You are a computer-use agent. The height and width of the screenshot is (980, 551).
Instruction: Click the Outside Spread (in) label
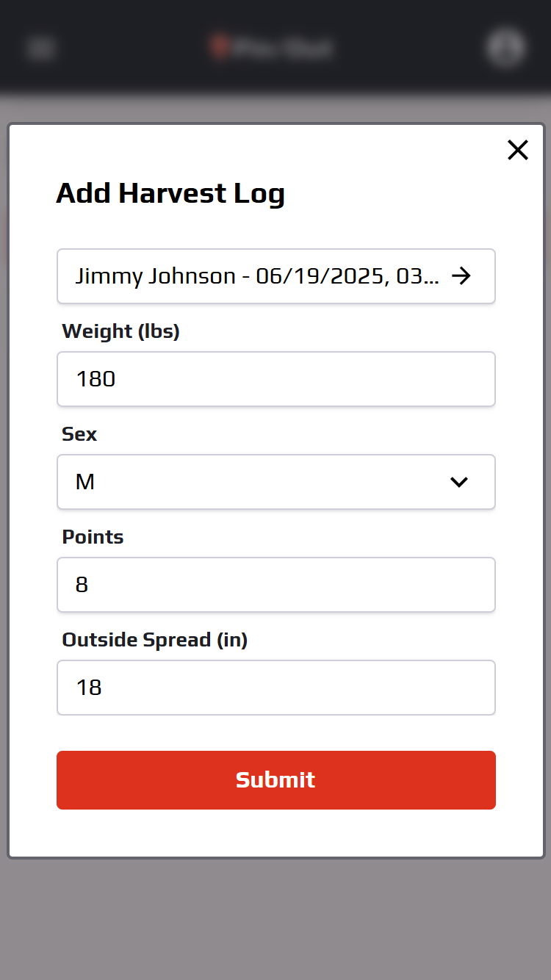click(155, 640)
